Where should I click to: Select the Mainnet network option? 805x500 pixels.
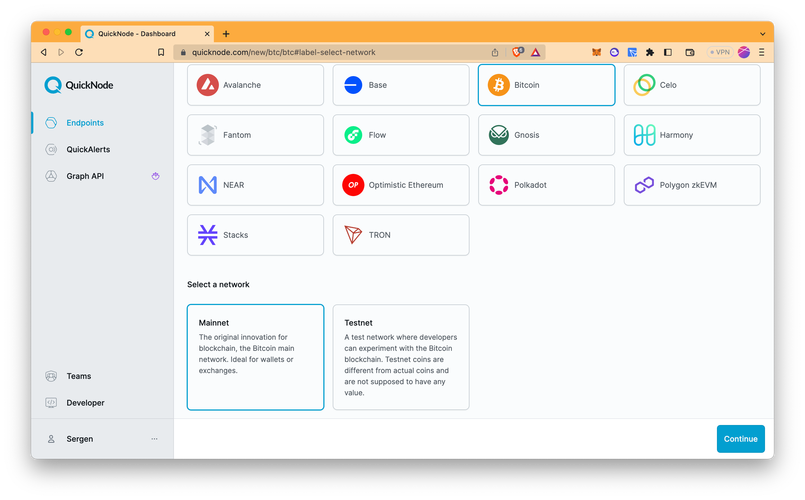[255, 357]
